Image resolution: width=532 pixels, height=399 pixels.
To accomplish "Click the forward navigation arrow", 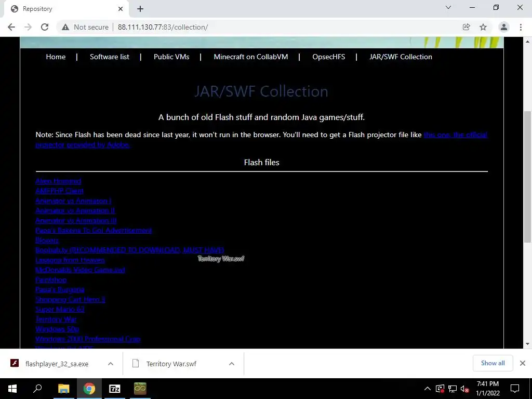I will (28, 27).
